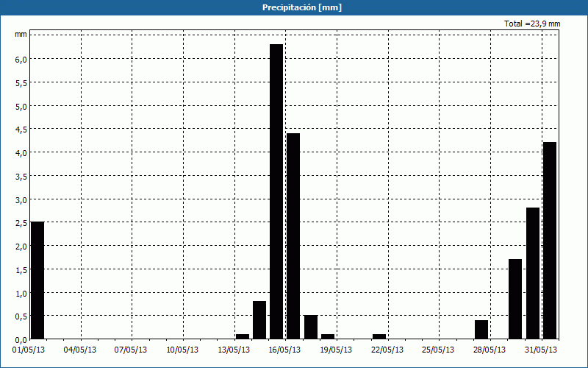The width and height of the screenshot is (588, 368).
Task: Click the 0,4 mm bar before 28/05/13
Action: point(481,330)
